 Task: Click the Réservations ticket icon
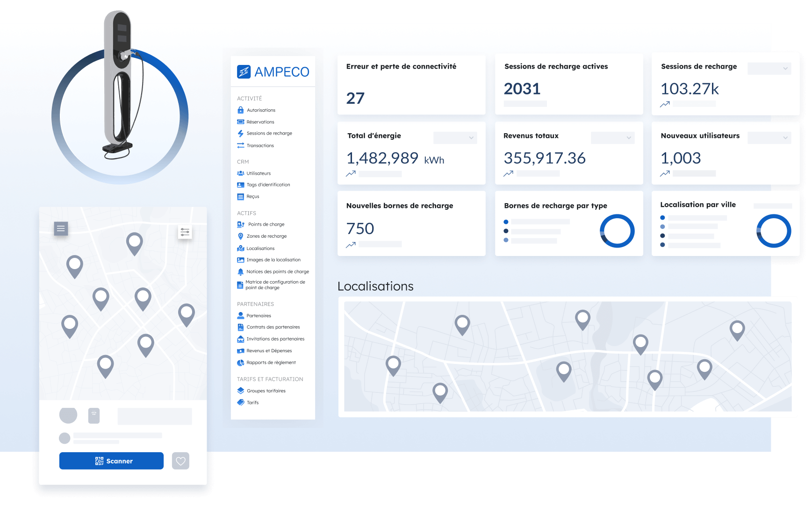click(x=240, y=122)
